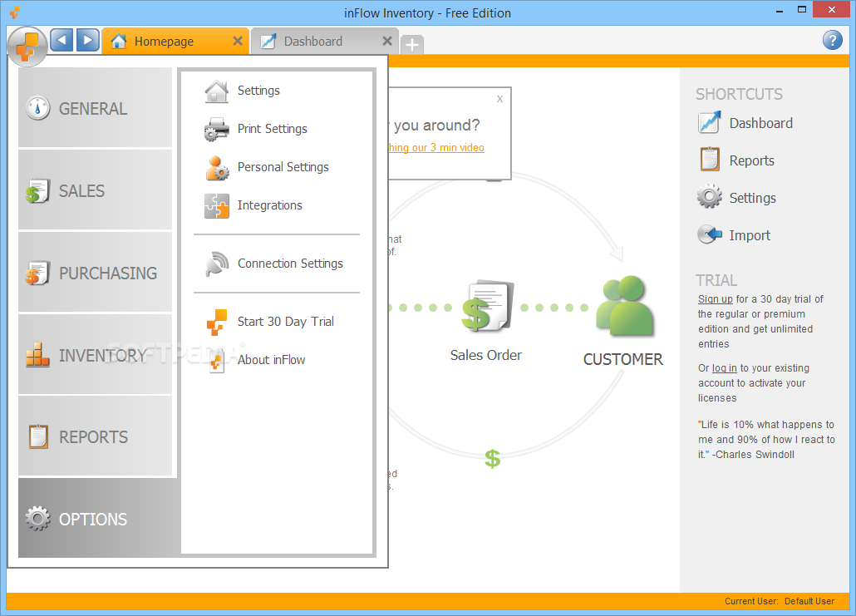This screenshot has width=856, height=616.
Task: Choose Personal Settings from the menu
Action: [x=283, y=167]
